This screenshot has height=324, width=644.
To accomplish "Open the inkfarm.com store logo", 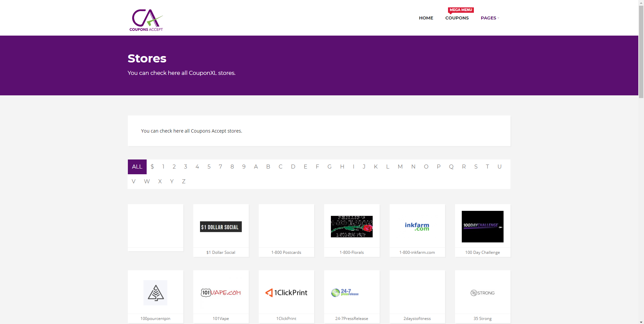I will point(417,227).
